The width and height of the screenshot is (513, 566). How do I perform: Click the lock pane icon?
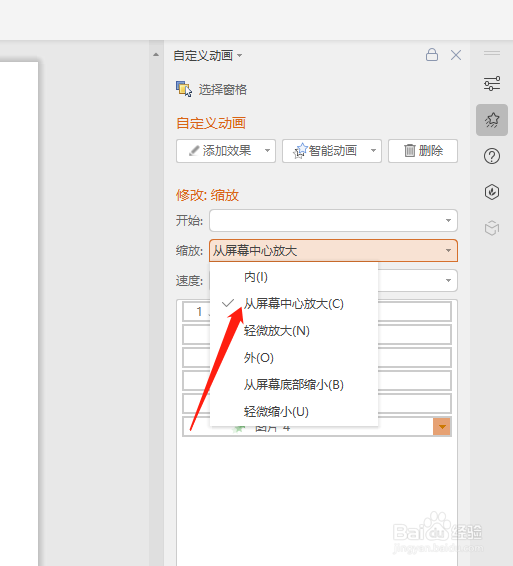(432, 55)
